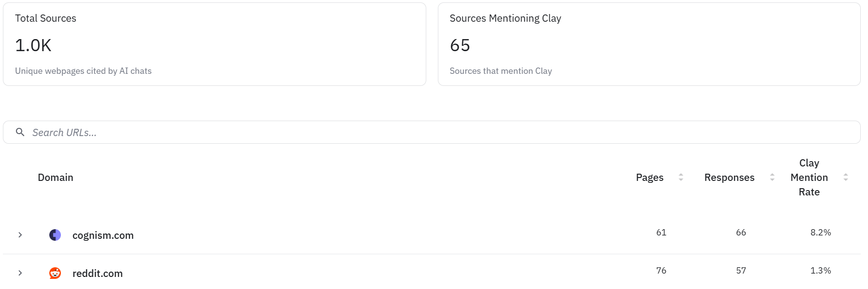Open the reddit.com domain name
Viewport: 868px width, 289px height.
click(x=98, y=274)
